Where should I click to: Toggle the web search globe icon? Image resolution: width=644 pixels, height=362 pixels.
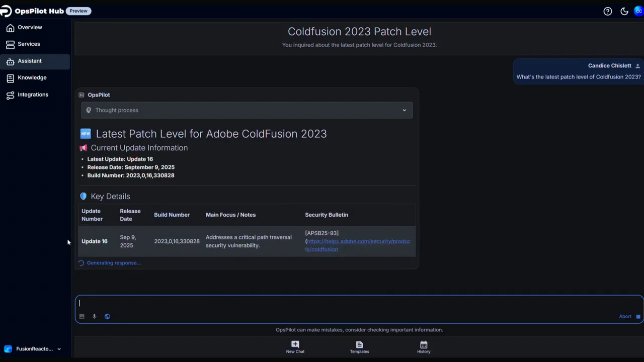coord(107,316)
